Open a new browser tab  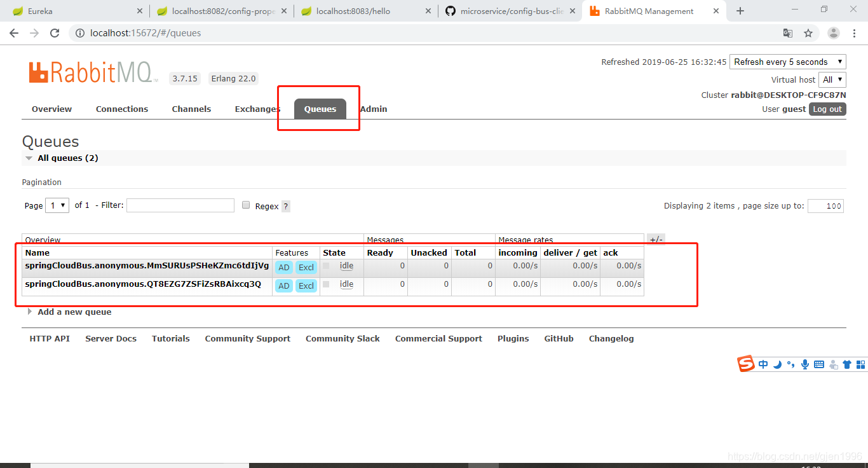click(x=740, y=11)
